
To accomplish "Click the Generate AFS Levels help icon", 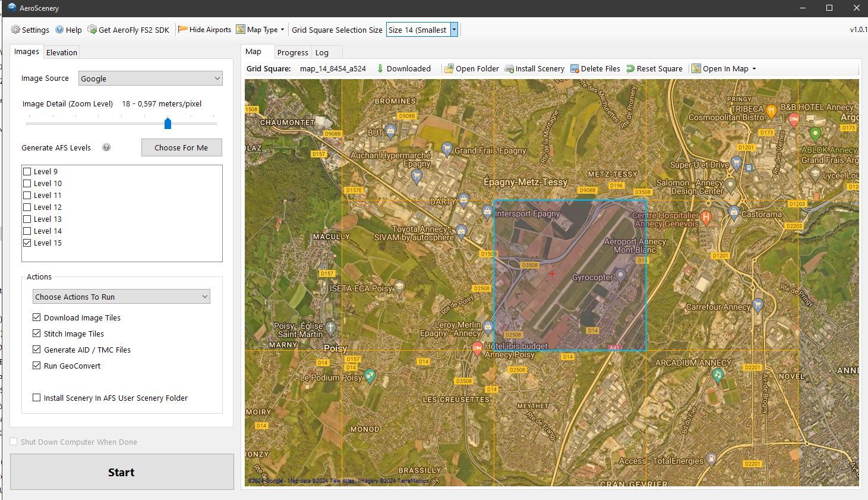I will (x=106, y=147).
